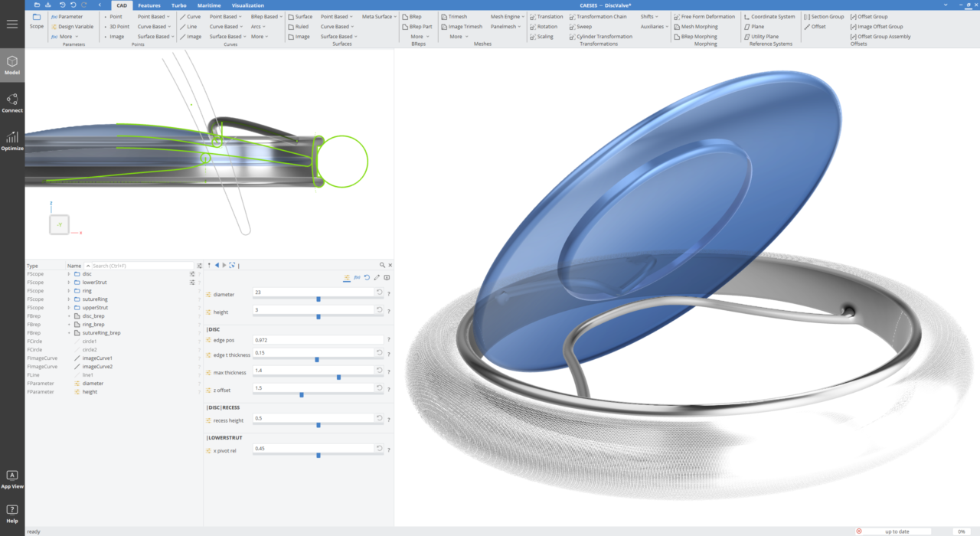
Task: Switch to the Maritime ribbon tab
Action: coord(209,5)
